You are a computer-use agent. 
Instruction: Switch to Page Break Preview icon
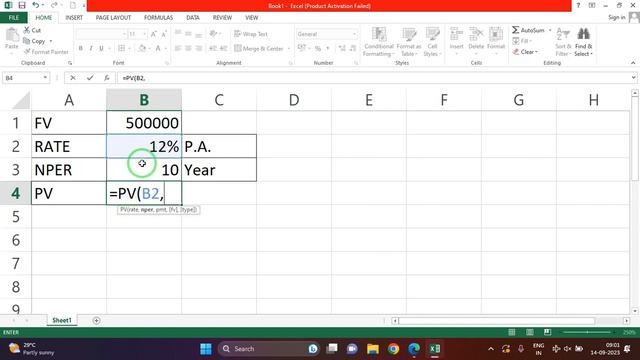pyautogui.click(x=547, y=332)
